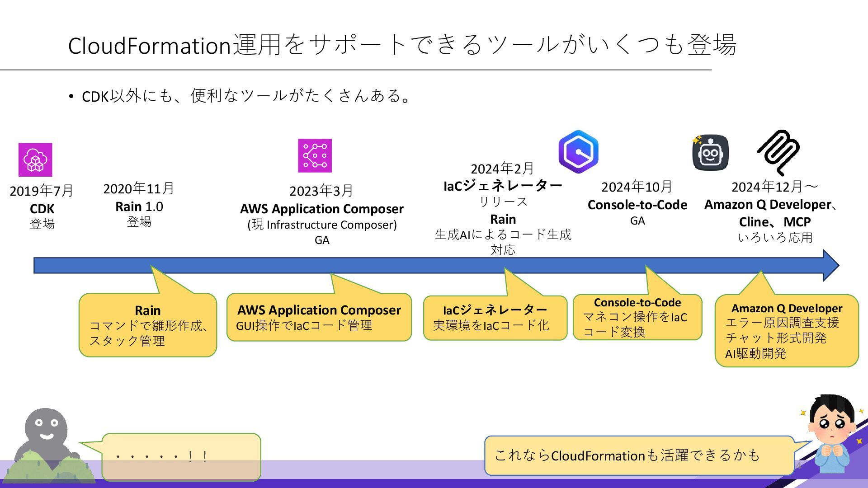Click the これならCloudFormation speech bubble
868x488 pixels.
(x=638, y=455)
